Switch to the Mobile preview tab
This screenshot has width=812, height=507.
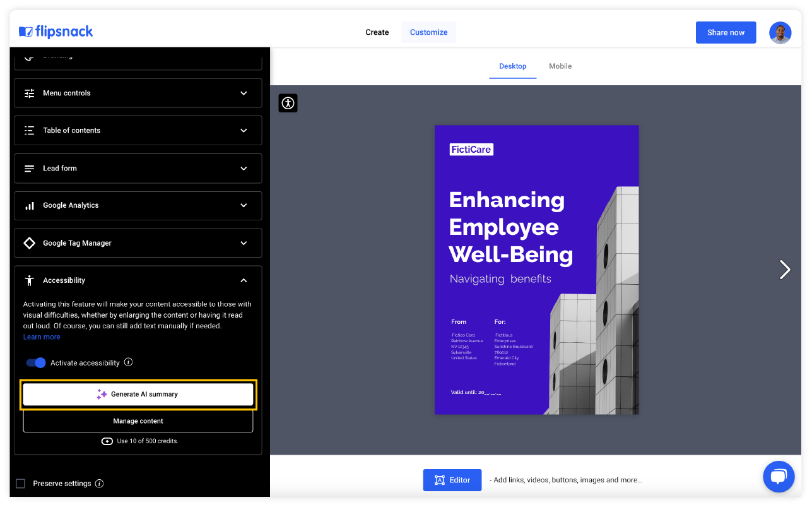(560, 66)
